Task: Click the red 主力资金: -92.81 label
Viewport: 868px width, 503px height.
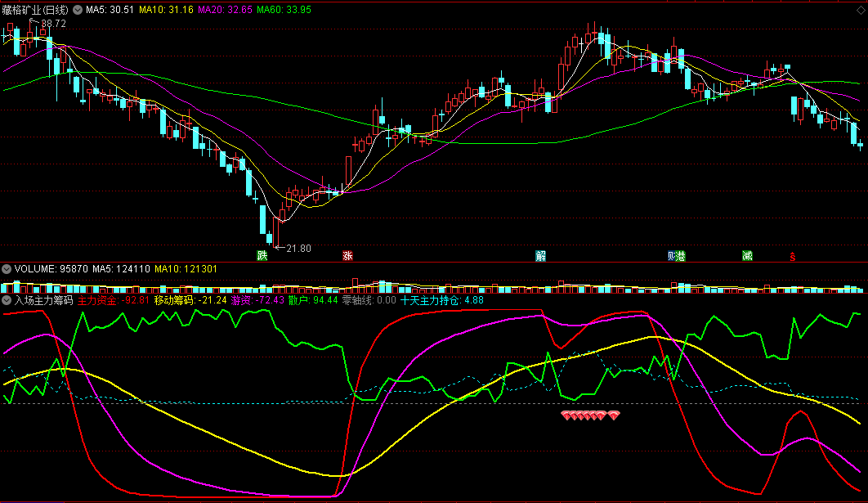Action: coord(114,300)
